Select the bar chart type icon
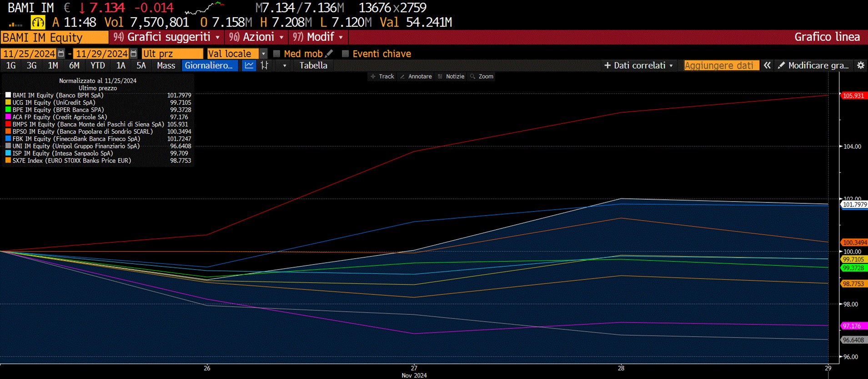 pos(265,66)
